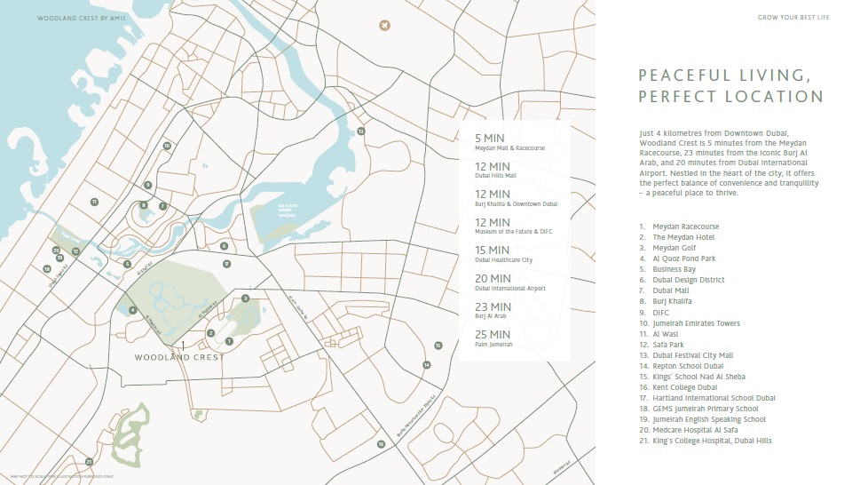Click map marker 4 near Al Meydan Rd

coord(132,310)
